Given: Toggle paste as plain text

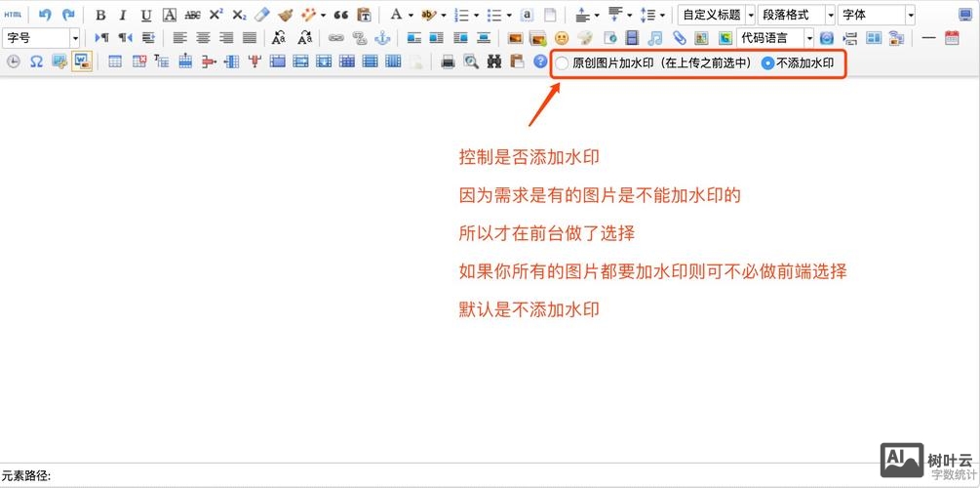Looking at the screenshot, I should 364,15.
